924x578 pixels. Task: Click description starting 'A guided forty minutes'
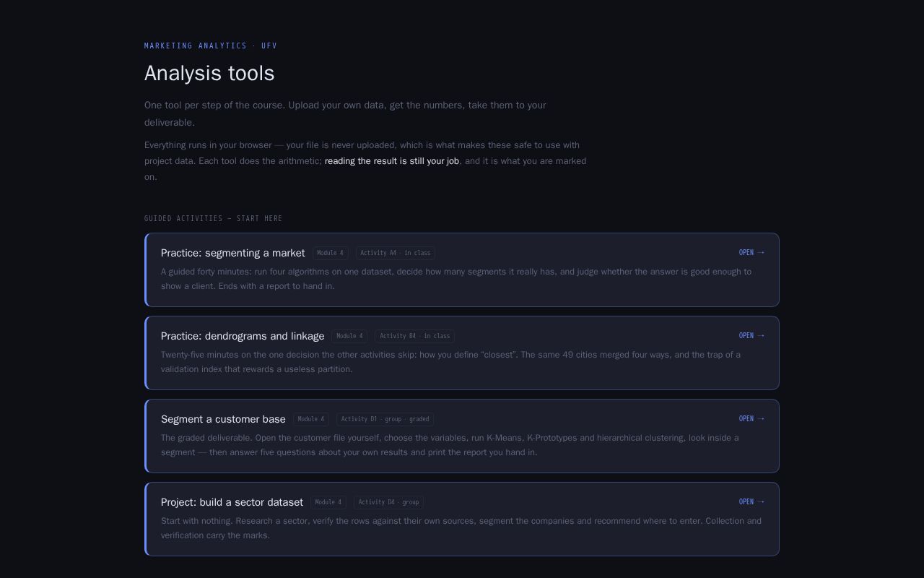click(456, 279)
